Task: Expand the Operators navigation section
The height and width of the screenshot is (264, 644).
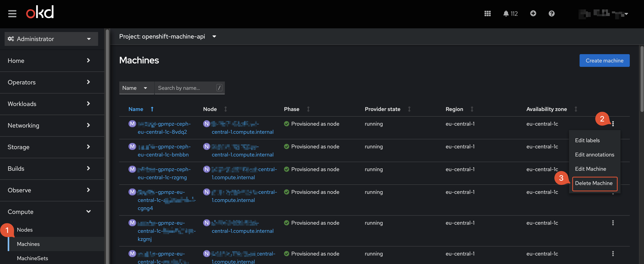Action: [52, 82]
